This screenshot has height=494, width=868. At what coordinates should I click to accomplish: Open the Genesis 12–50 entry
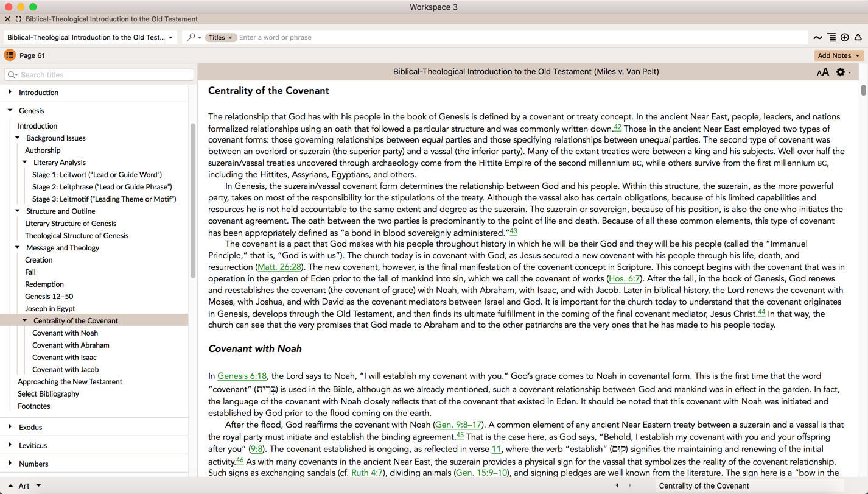[x=49, y=296]
